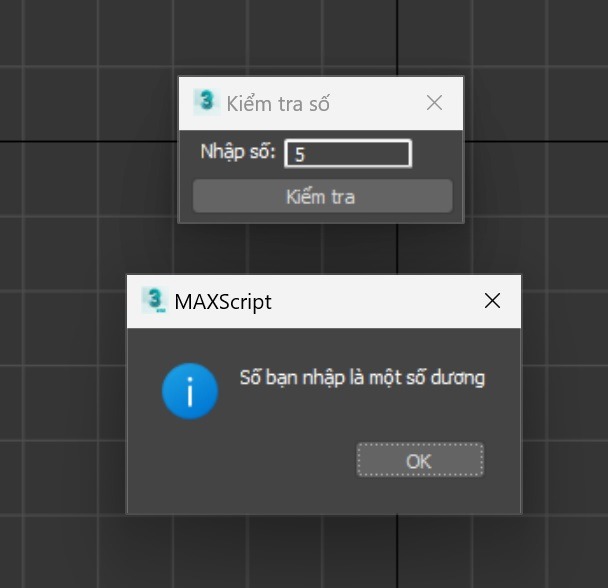Click the viewport grid below MAXScript dialog

pyautogui.click(x=320, y=552)
